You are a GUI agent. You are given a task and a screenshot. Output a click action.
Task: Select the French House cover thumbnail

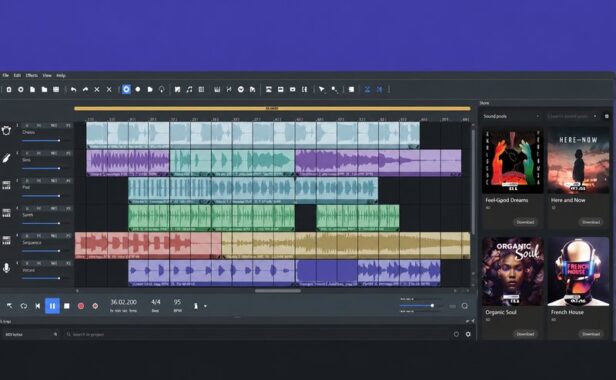click(578, 272)
